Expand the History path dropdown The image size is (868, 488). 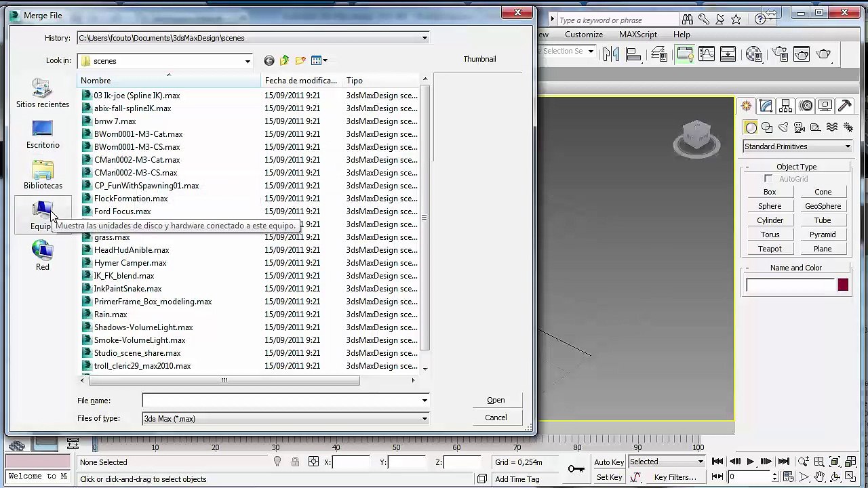(x=425, y=38)
